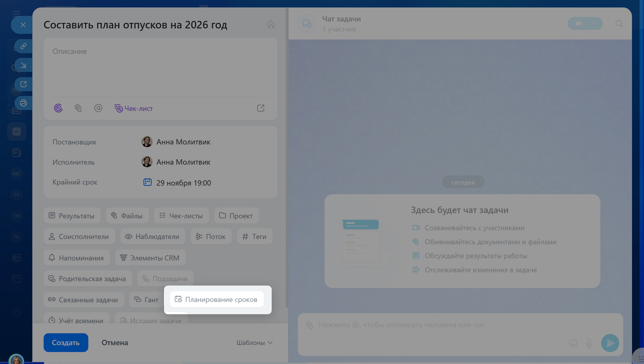Click microphone icon in chat input
Viewport: 644px width, 364px height.
point(589,343)
